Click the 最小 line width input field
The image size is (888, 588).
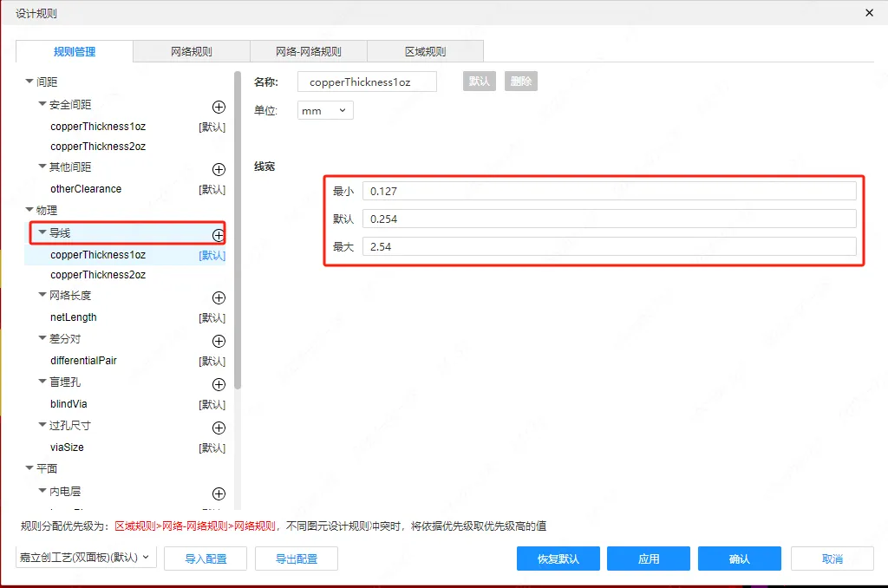(609, 191)
